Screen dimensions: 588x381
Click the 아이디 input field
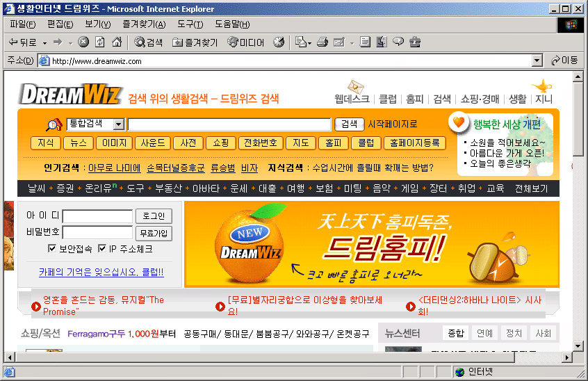[x=97, y=216]
